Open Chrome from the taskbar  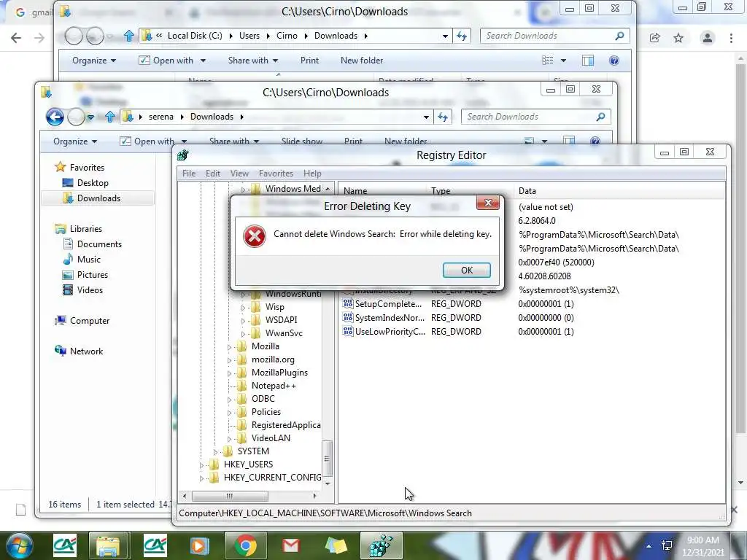(x=245, y=545)
